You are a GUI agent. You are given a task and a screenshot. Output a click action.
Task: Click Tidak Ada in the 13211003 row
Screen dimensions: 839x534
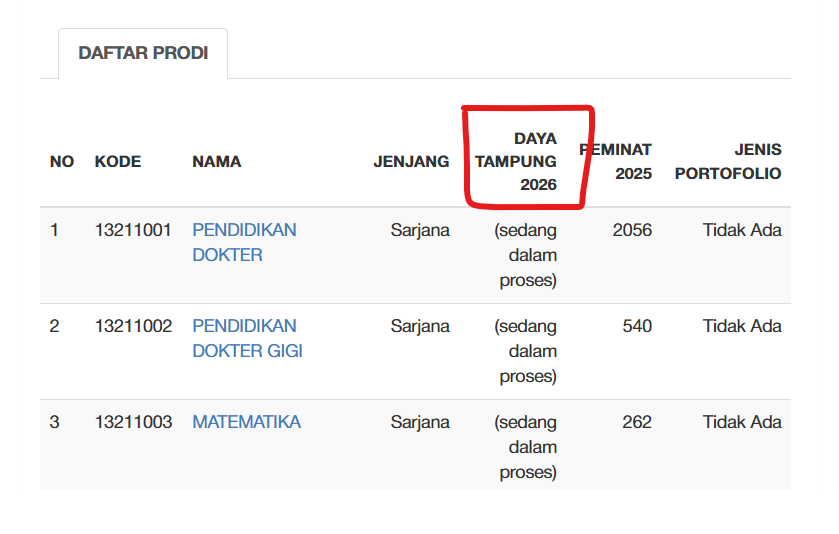pyautogui.click(x=742, y=422)
